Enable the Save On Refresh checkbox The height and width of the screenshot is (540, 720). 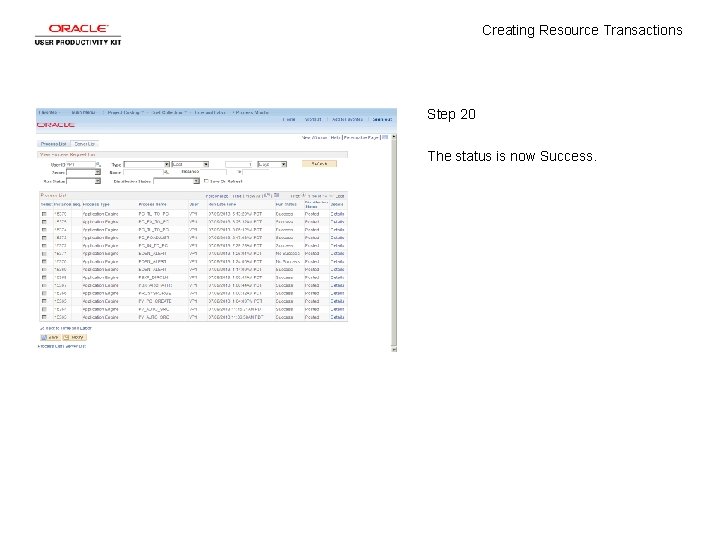tap(206, 181)
